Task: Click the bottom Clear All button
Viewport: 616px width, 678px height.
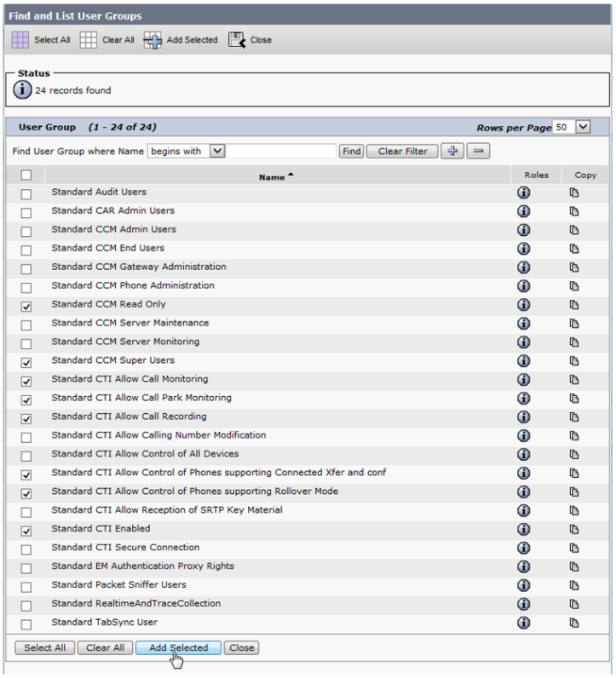Action: tap(105, 647)
